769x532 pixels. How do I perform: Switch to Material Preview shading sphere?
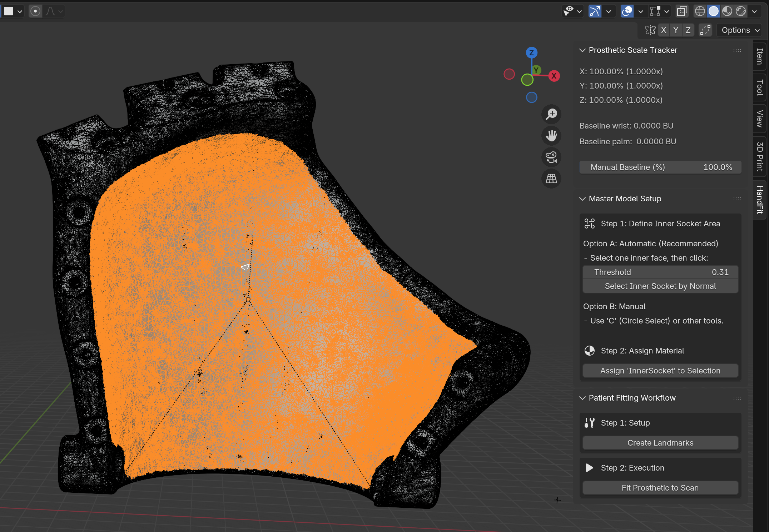click(727, 11)
